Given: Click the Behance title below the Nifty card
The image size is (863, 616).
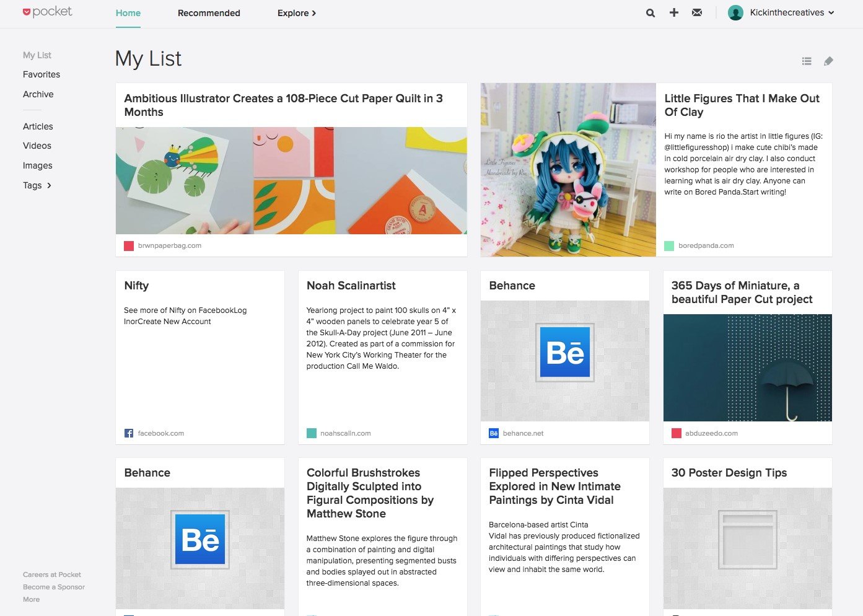Looking at the screenshot, I should pos(147,473).
